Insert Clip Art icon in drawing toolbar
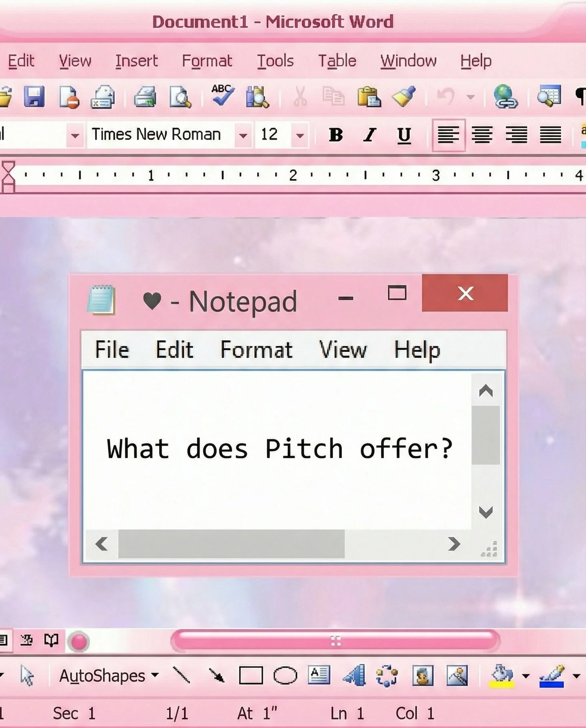Image resolution: width=586 pixels, height=728 pixels. pyautogui.click(x=423, y=675)
